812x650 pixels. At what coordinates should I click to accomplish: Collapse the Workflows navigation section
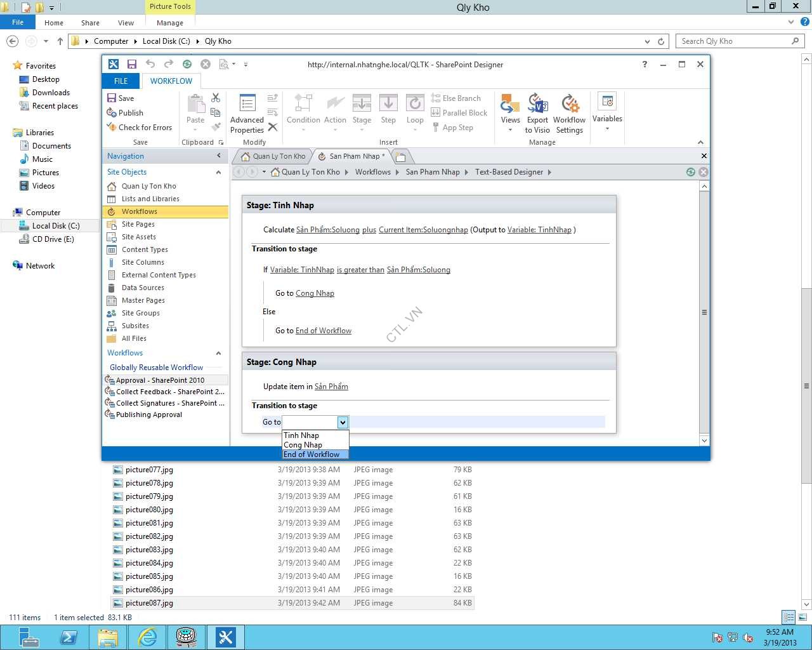(x=219, y=353)
